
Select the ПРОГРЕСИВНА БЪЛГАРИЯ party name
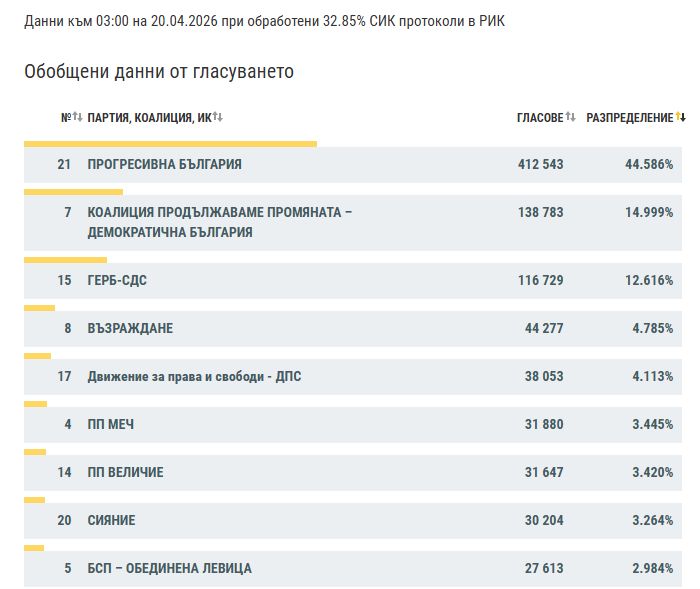[165, 164]
